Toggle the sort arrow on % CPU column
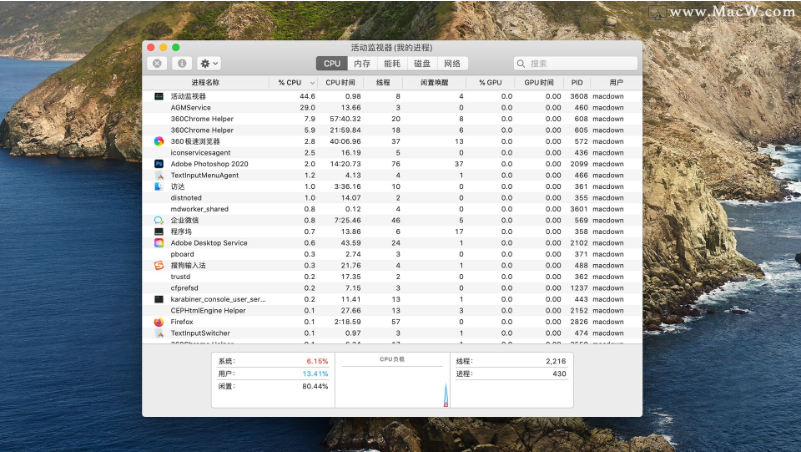Viewport: 801px width, 452px height. click(x=312, y=83)
